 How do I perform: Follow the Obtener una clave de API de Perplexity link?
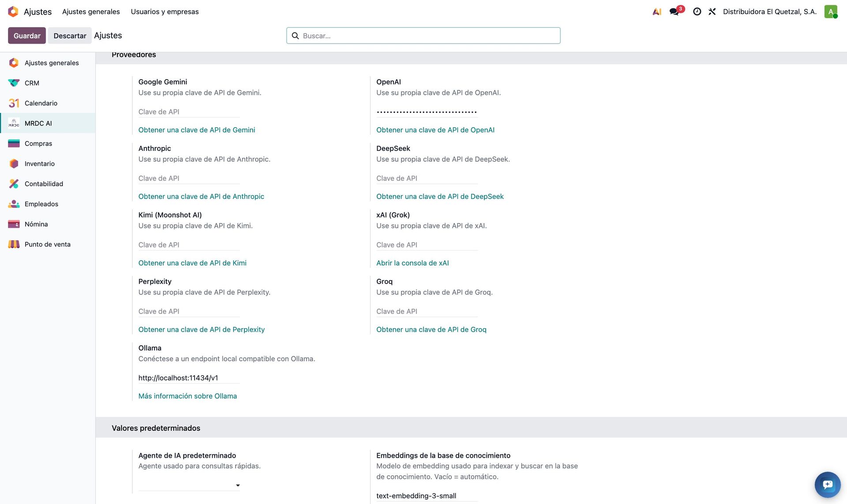tap(202, 330)
